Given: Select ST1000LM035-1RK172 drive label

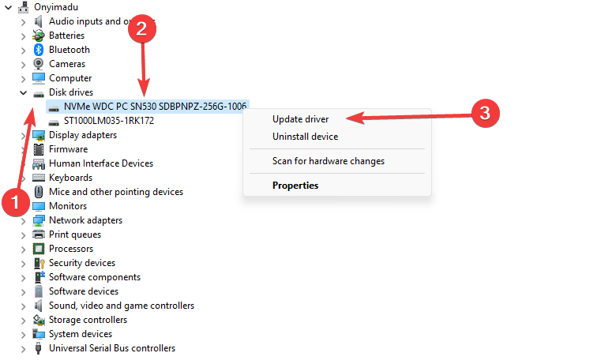Looking at the screenshot, I should click(x=108, y=121).
